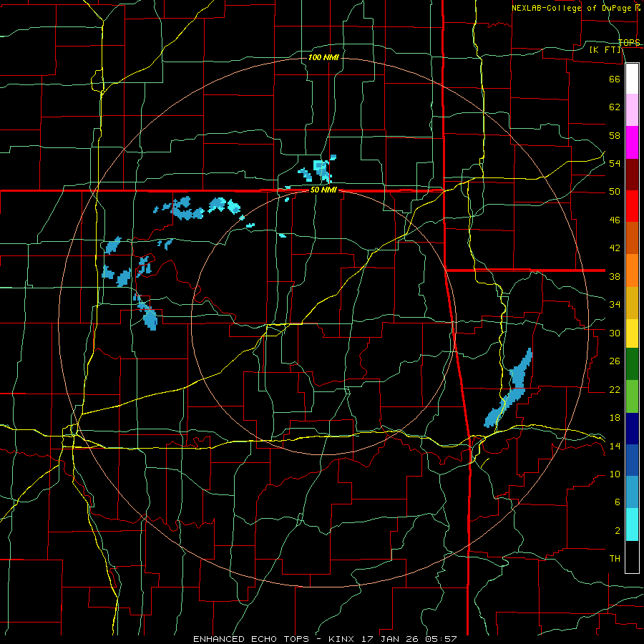Click the legend value 26
644x644 pixels.
[615, 361]
